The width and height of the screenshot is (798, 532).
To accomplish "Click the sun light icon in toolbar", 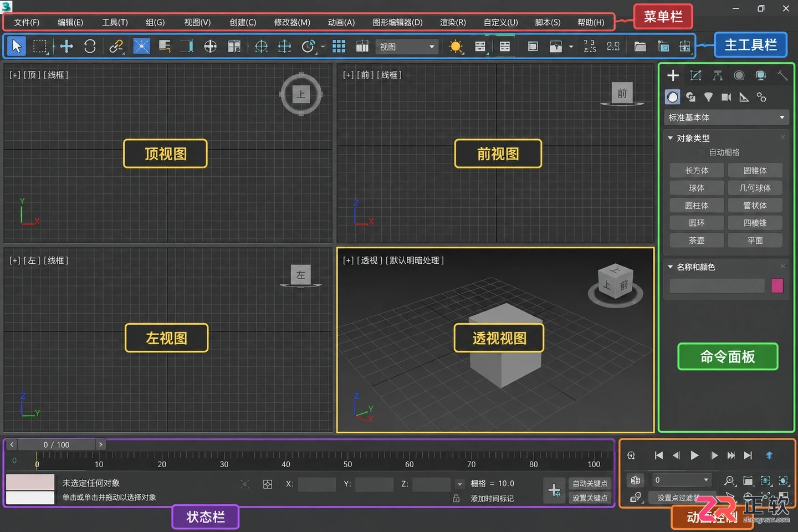I will click(456, 47).
